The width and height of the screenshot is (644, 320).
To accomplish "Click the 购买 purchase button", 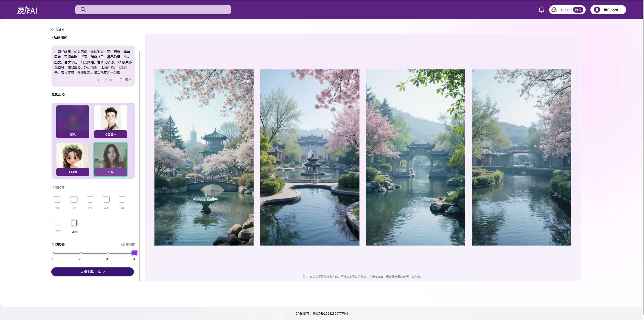I will click(x=578, y=10).
